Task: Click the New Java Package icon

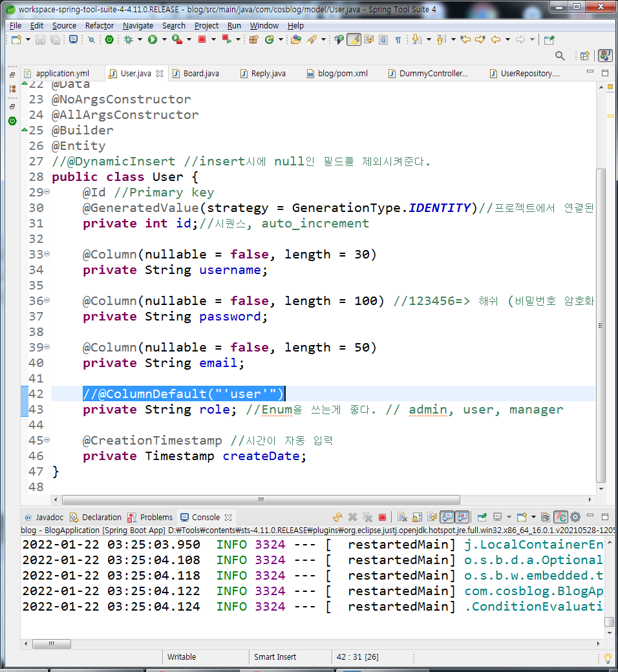Action: [254, 40]
